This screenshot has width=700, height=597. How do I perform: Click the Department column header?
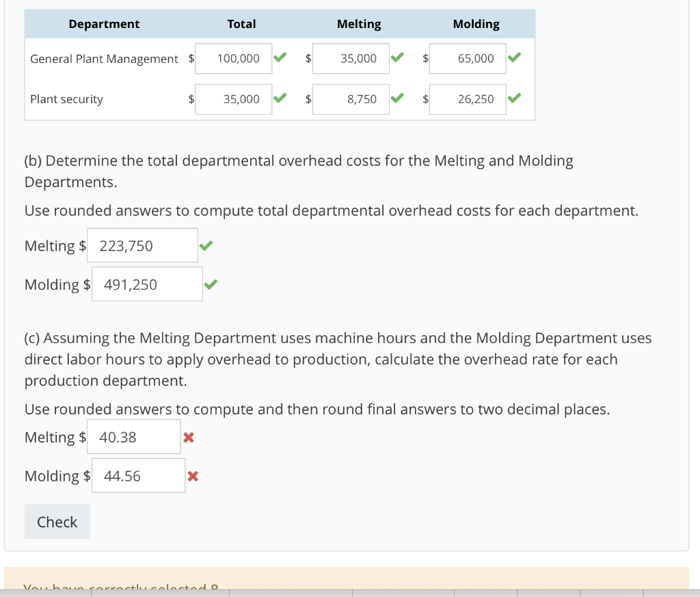click(104, 24)
